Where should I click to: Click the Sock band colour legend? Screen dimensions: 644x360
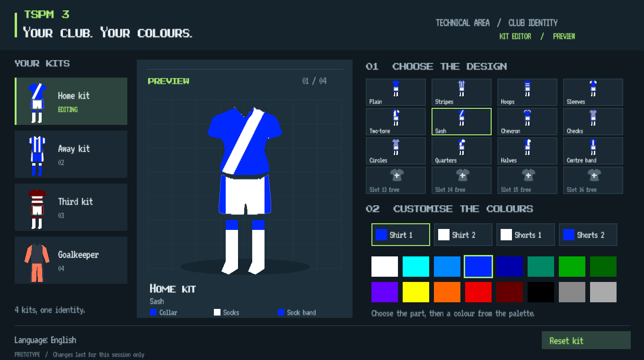pyautogui.click(x=297, y=312)
